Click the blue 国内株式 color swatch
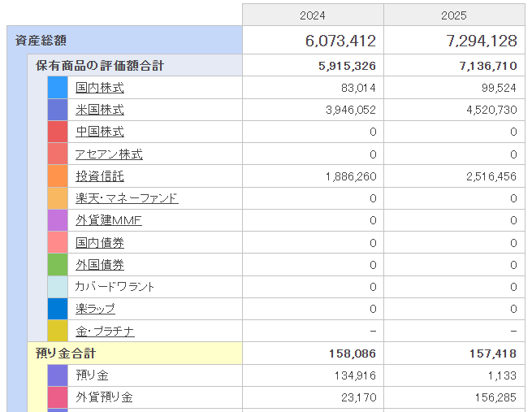 (x=58, y=88)
